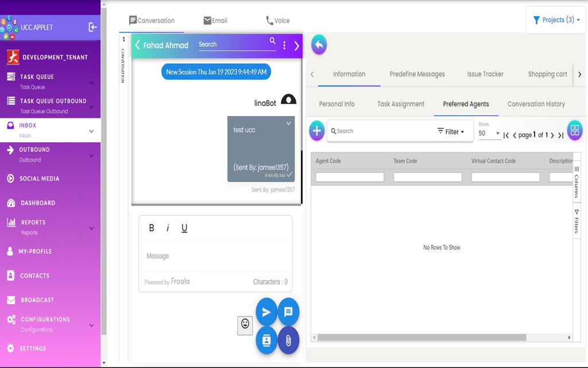The width and height of the screenshot is (588, 368).
Task: Open Dashboard from the sidebar
Action: tap(38, 203)
